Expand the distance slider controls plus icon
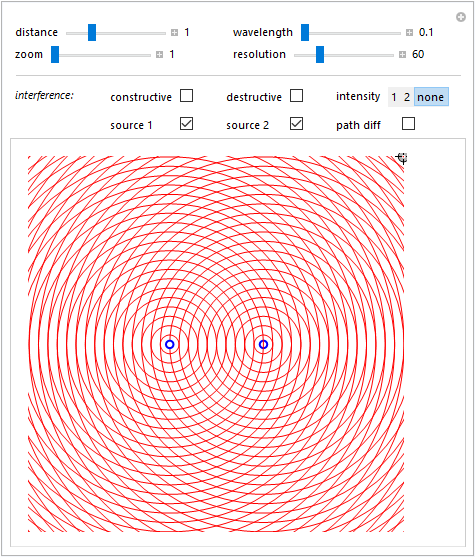This screenshot has width=475, height=557. [x=174, y=33]
